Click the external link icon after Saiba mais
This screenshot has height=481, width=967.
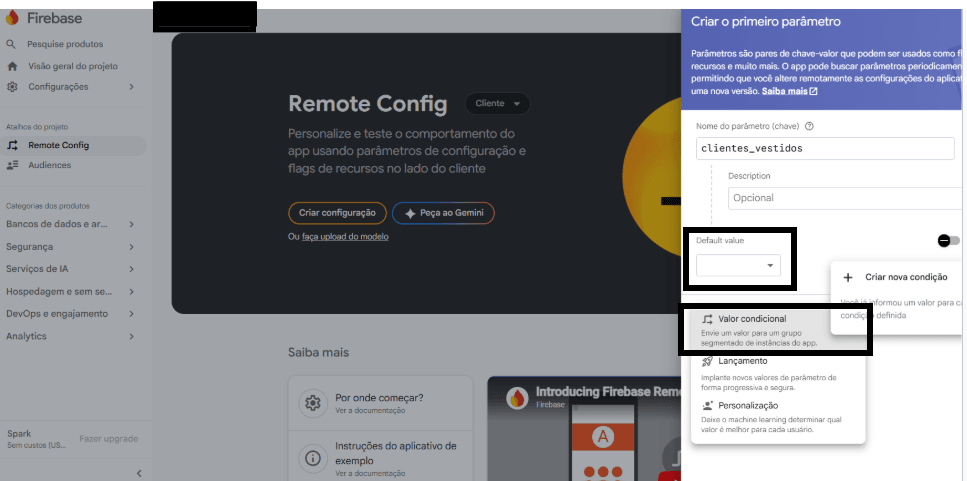pos(813,91)
